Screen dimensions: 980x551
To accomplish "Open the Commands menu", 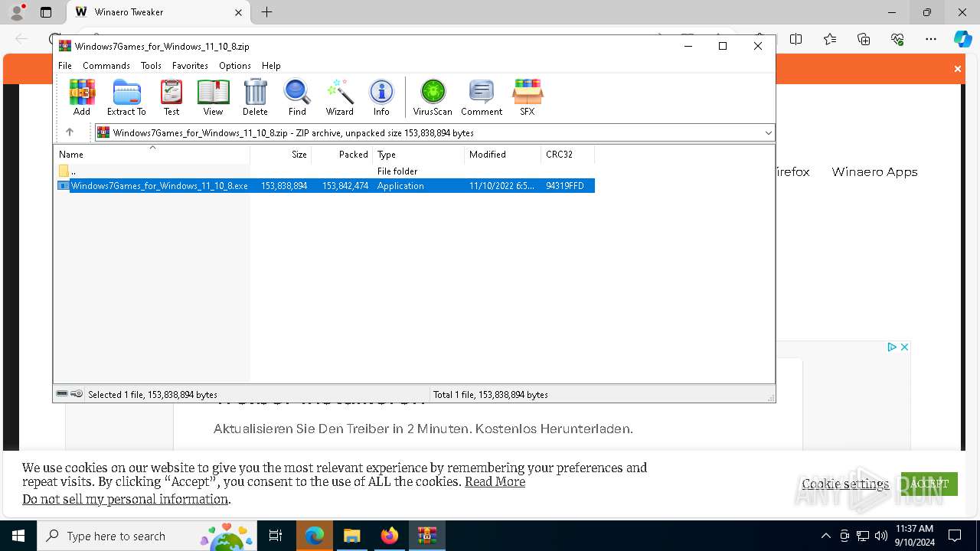I will click(106, 66).
